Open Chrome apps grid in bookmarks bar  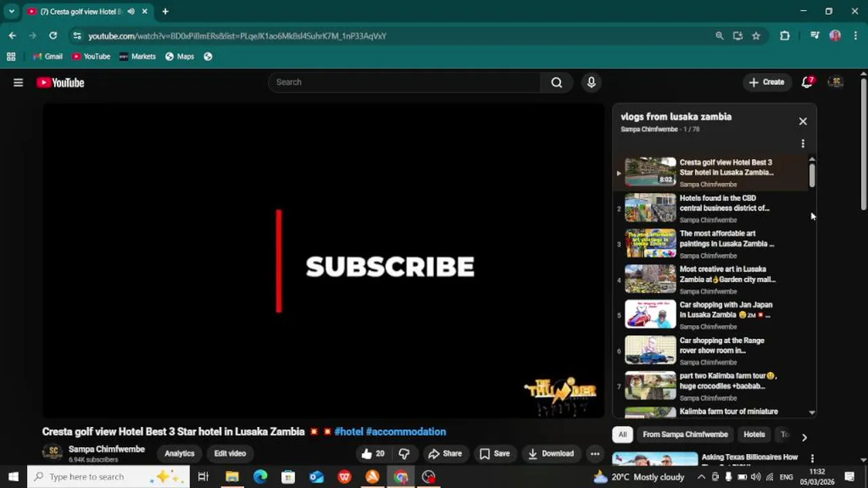[11, 57]
